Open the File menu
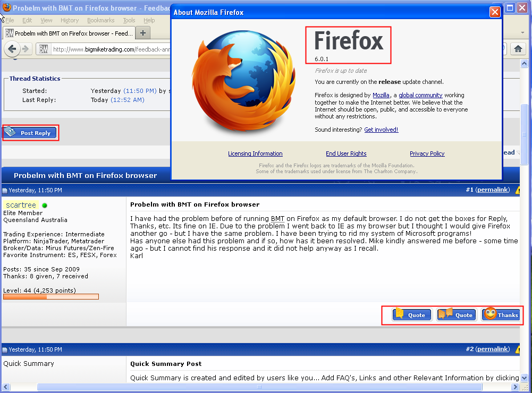The image size is (532, 393). (x=10, y=20)
